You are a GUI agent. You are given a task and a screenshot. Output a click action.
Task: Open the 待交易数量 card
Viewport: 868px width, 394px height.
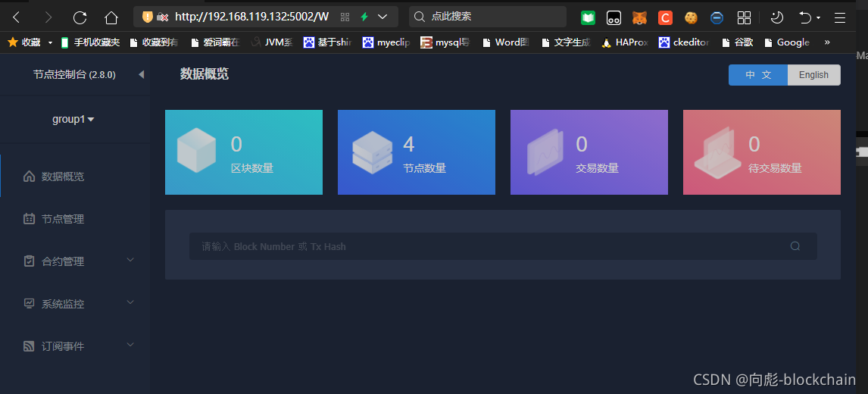(x=762, y=152)
